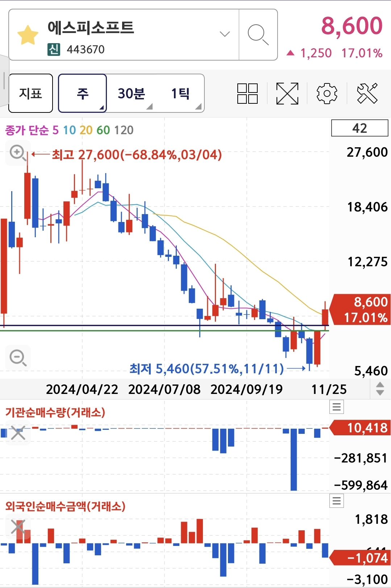Viewport: 391px width, 588px height.
Task: Click the 최저 5,460 low annotation
Action: pos(207,369)
